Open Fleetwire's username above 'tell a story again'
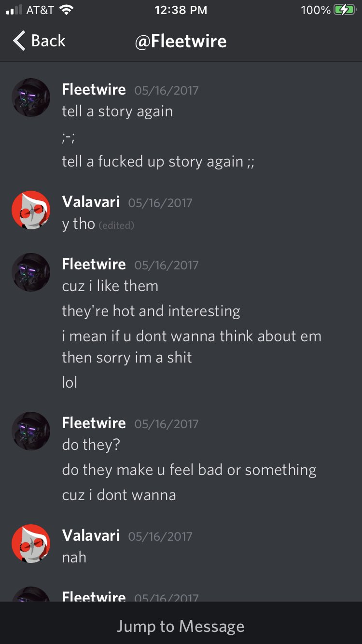The height and width of the screenshot is (644, 362). pyautogui.click(x=94, y=89)
